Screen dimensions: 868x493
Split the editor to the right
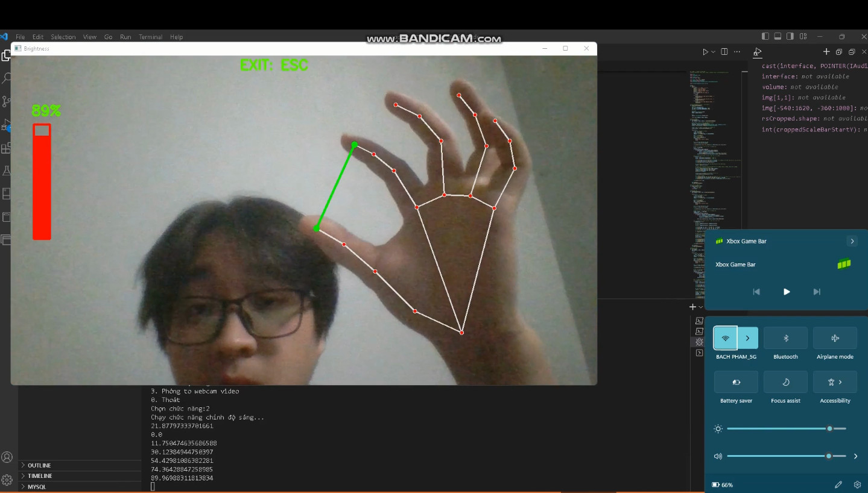point(724,52)
